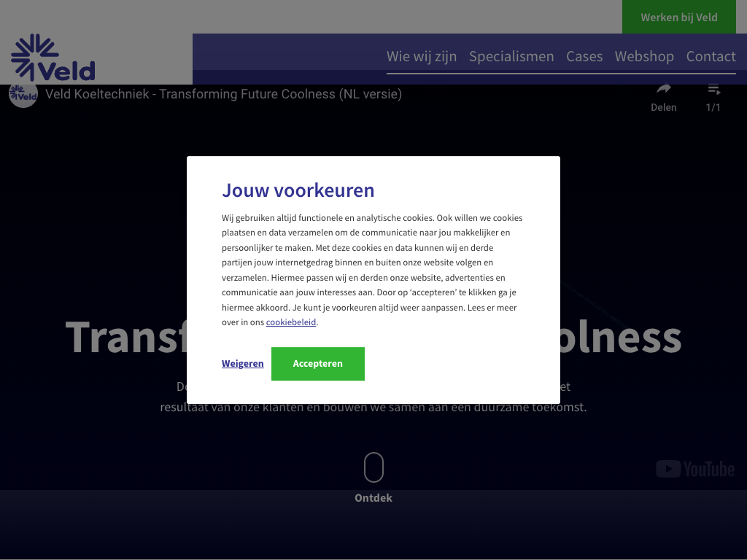Click the Ontdek label below the video
The height and width of the screenshot is (560, 747).
[x=373, y=498]
